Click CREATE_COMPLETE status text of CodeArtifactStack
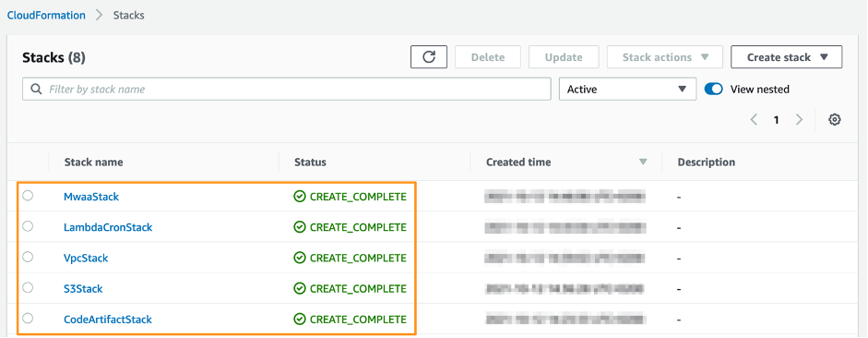Image resolution: width=868 pixels, height=338 pixels. [x=358, y=320]
